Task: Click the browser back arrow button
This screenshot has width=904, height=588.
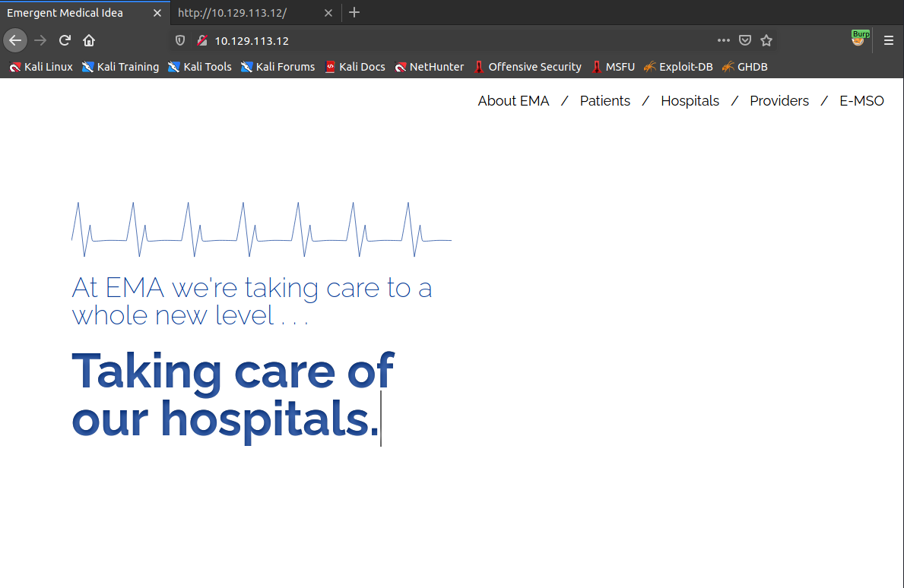Action: point(15,40)
